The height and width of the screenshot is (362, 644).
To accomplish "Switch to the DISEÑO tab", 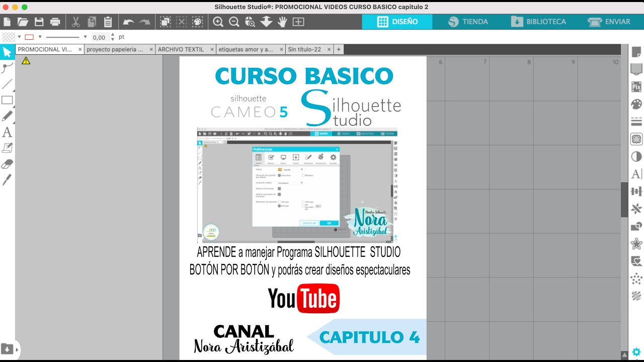I will click(397, 22).
